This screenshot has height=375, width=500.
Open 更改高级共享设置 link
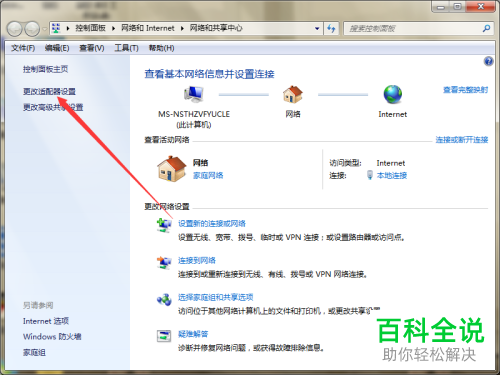click(x=53, y=107)
